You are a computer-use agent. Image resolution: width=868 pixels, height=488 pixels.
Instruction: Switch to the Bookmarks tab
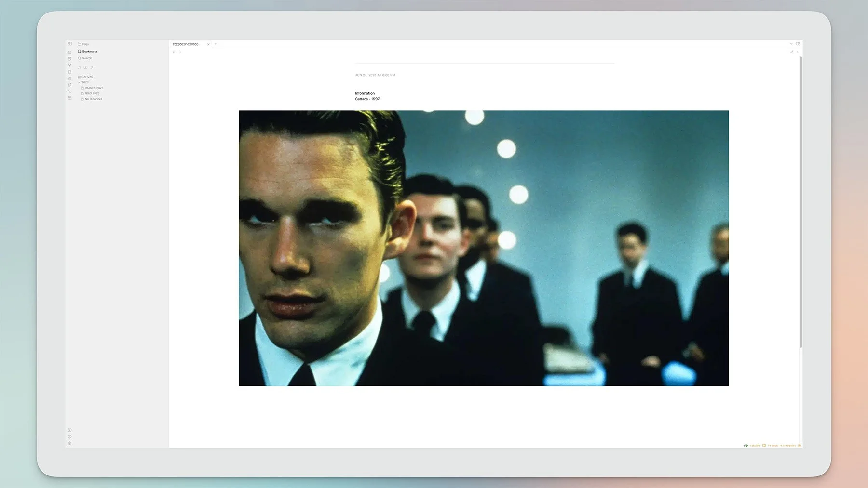88,51
